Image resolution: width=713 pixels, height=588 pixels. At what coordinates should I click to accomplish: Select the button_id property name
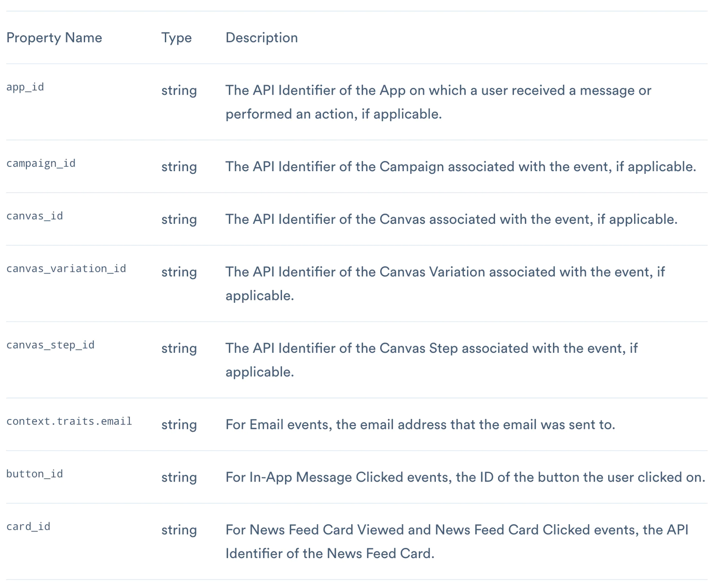coord(35,474)
